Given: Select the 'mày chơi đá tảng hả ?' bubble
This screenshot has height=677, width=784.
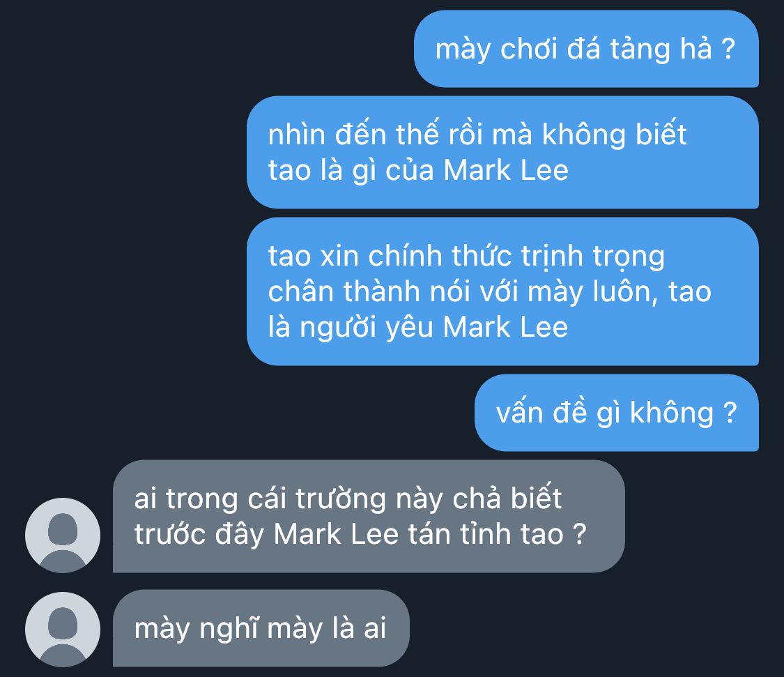Looking at the screenshot, I should point(587,49).
